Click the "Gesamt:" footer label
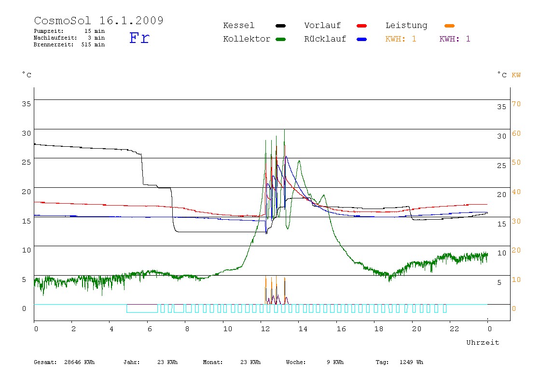554x392 pixels. 45,362
